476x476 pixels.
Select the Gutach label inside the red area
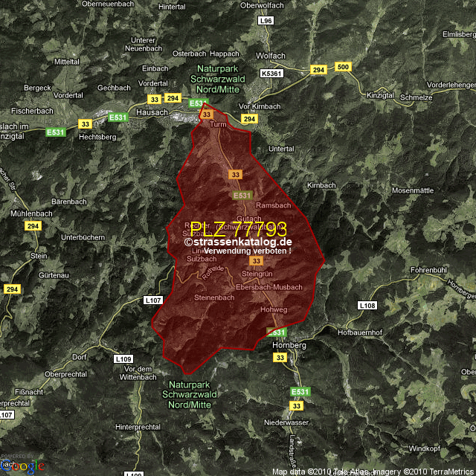pyautogui.click(x=248, y=218)
